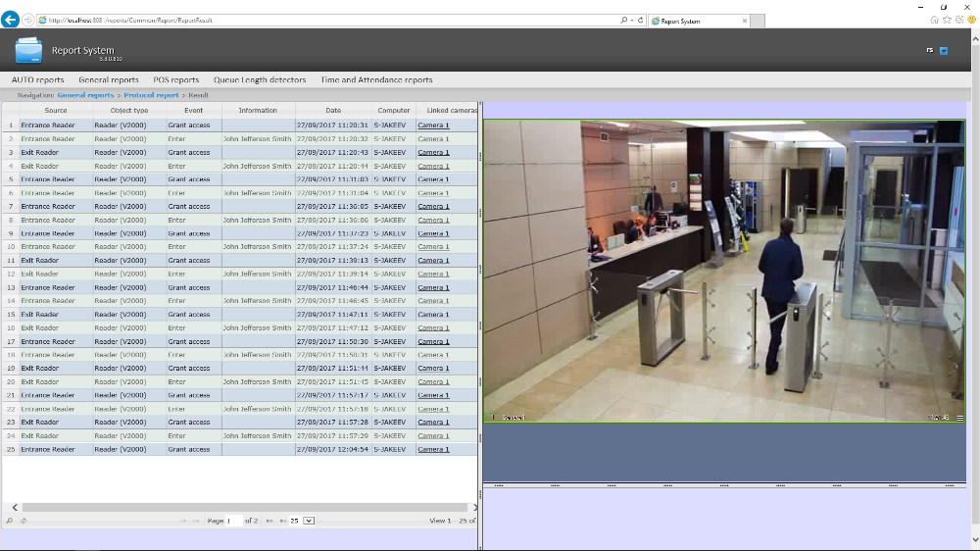This screenshot has height=551, width=980.
Task: Refresh the page from the address bar
Action: click(641, 20)
